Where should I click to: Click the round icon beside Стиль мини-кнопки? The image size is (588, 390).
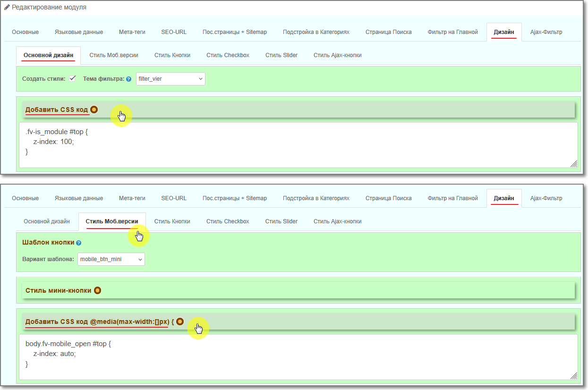point(97,290)
